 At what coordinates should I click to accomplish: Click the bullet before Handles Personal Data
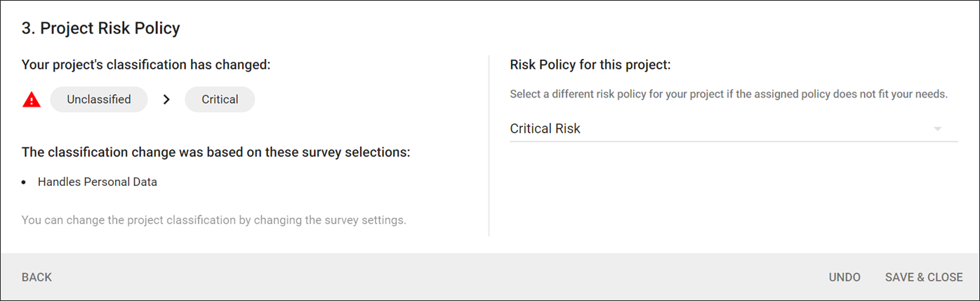click(24, 182)
